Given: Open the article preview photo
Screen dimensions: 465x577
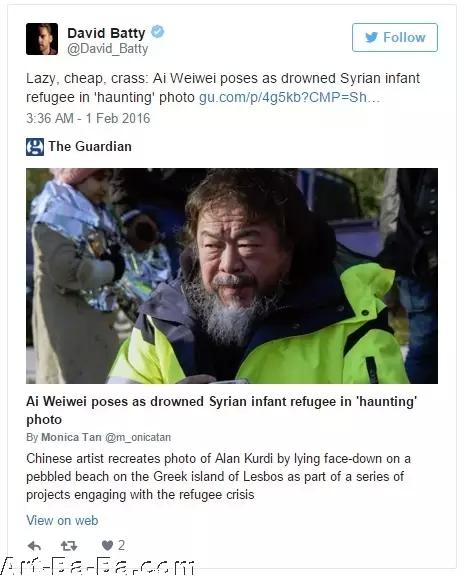Looking at the screenshot, I should [x=232, y=276].
